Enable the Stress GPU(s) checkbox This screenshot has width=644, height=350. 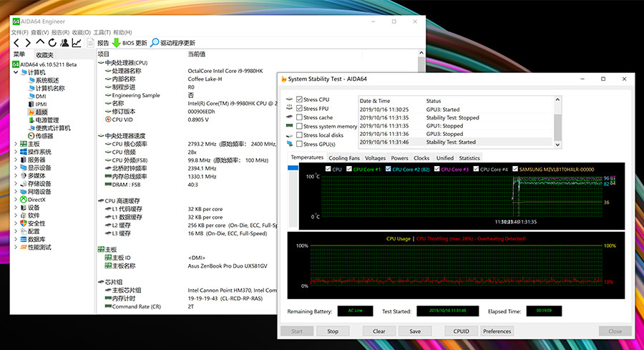pyautogui.click(x=299, y=144)
